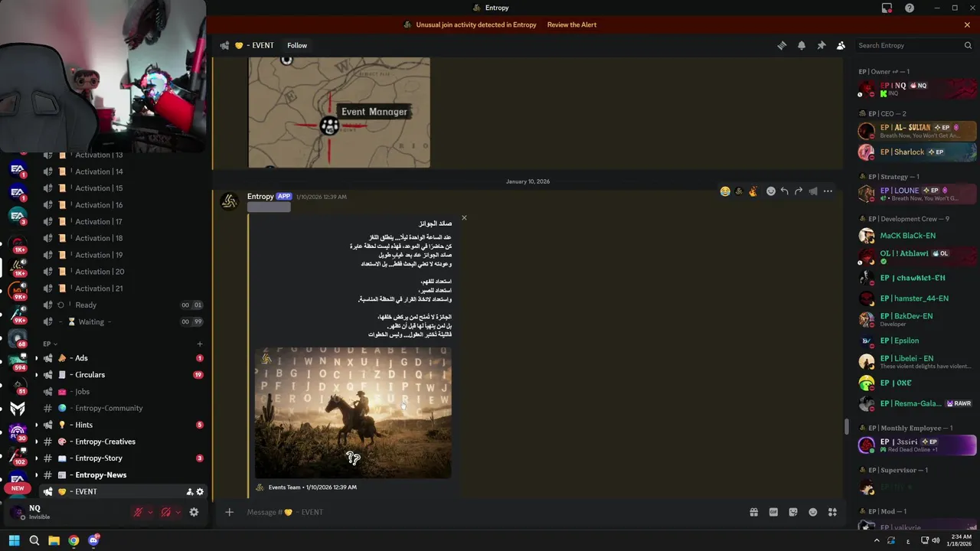980x551 pixels.
Task: Toggle headphone deafen in user panel
Action: point(165,512)
